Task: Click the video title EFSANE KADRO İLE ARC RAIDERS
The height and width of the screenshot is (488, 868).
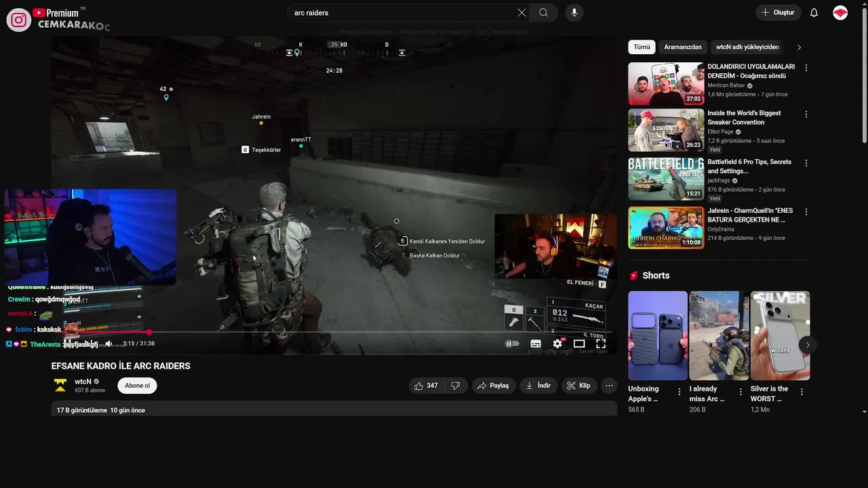Action: point(121,366)
